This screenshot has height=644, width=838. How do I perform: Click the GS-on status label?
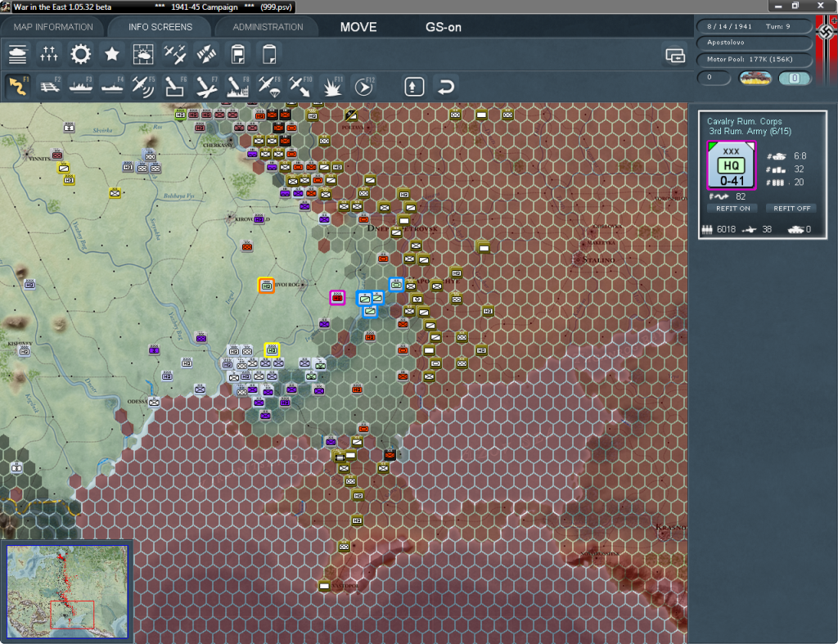(443, 27)
